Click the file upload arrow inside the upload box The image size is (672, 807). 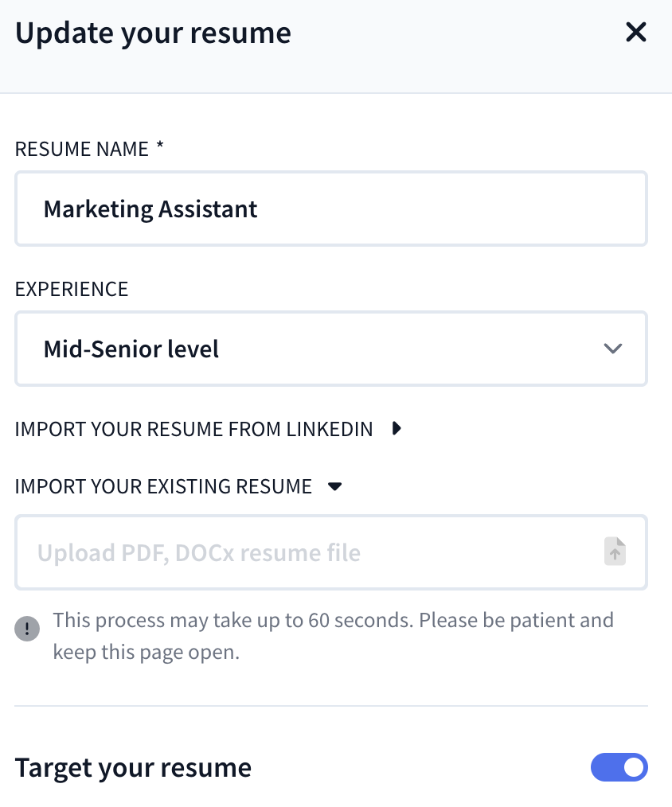coord(615,552)
